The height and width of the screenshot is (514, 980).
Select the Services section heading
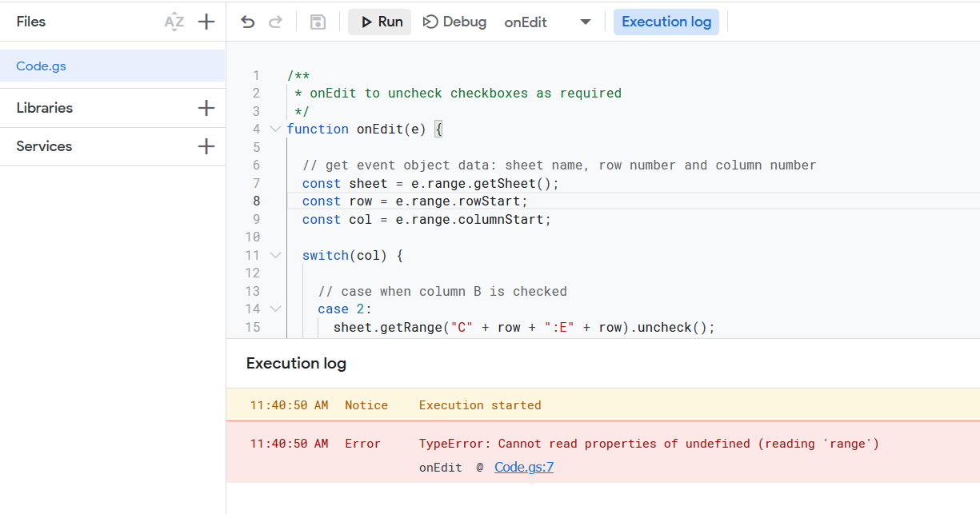45,146
